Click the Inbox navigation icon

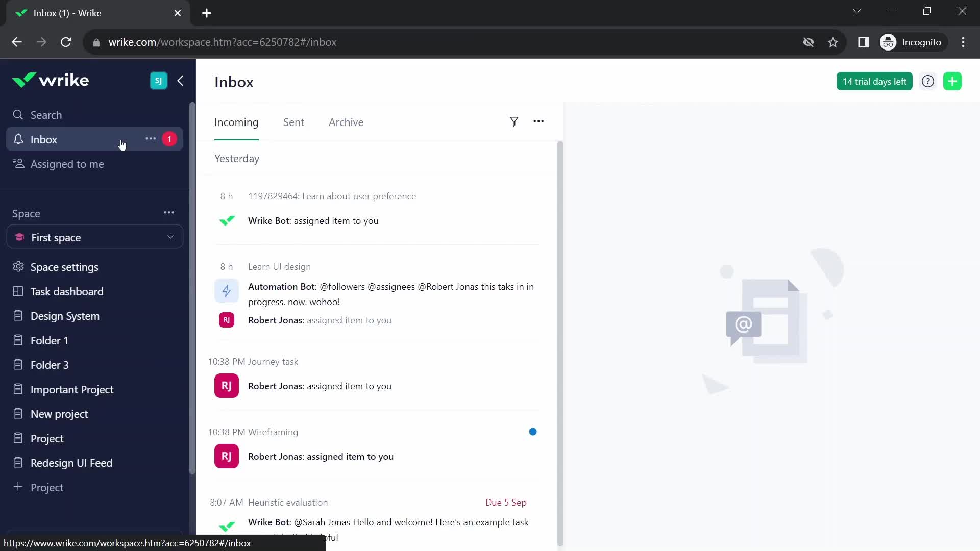(19, 139)
